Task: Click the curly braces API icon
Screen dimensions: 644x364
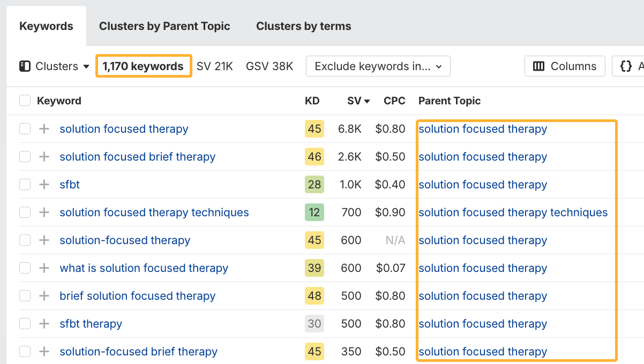Action: [626, 66]
